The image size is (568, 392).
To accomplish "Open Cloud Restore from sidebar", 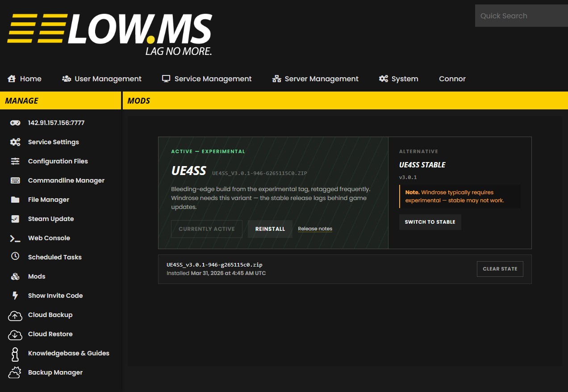I will click(x=50, y=334).
